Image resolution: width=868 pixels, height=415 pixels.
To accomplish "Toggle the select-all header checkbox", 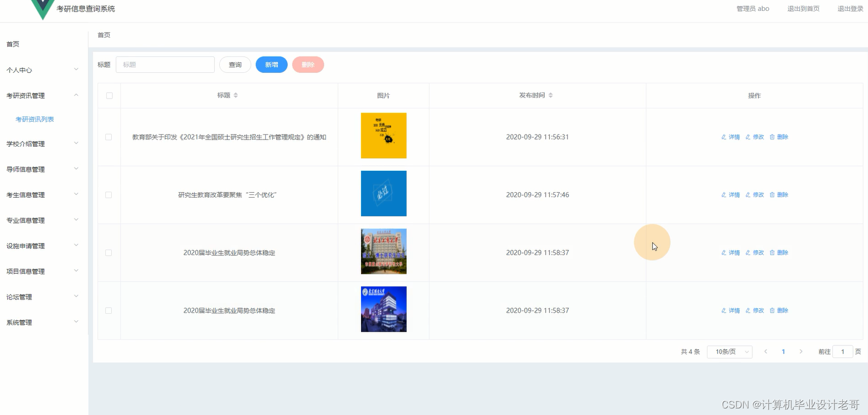I will tap(109, 95).
